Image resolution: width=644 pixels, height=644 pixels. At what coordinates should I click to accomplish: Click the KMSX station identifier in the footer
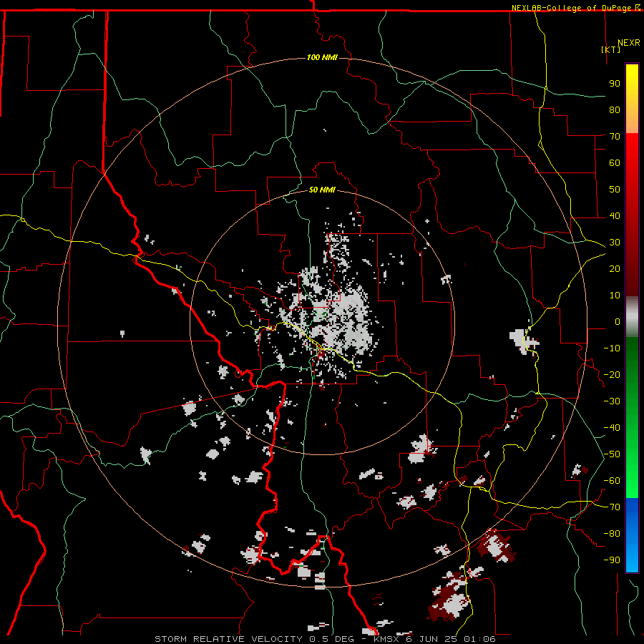pyautogui.click(x=386, y=639)
